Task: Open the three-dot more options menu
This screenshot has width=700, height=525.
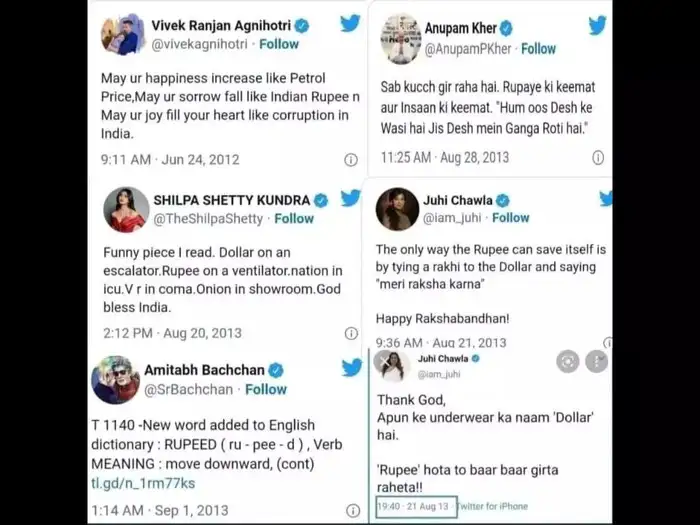Action: [596, 361]
